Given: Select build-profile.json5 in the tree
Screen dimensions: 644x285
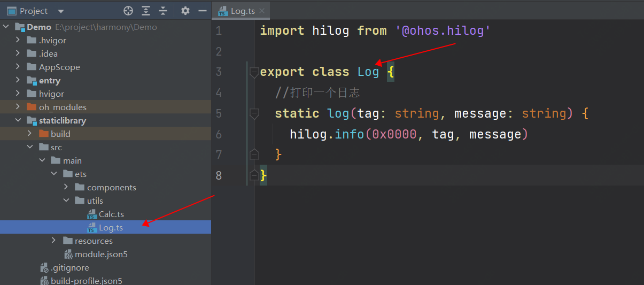Looking at the screenshot, I should click(x=86, y=281).
